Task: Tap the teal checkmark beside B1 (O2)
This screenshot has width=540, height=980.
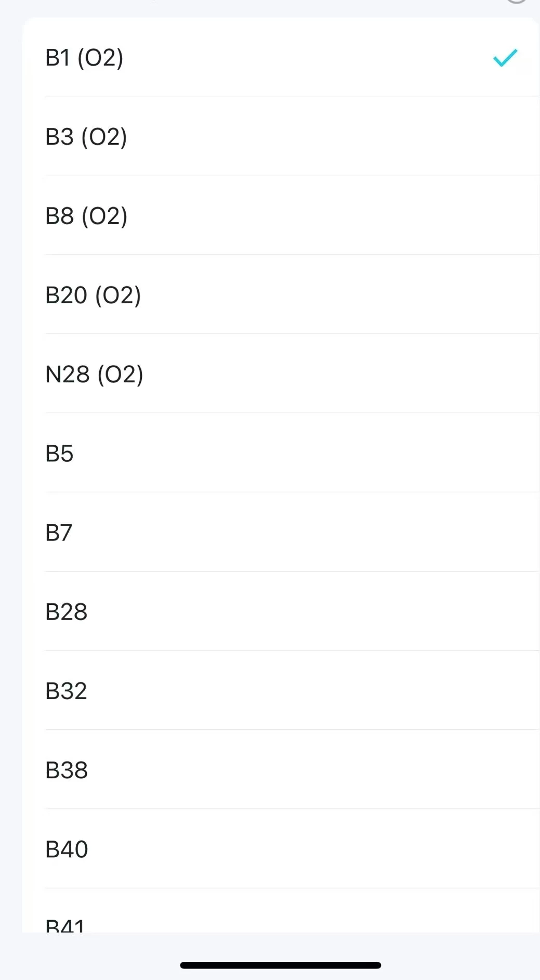Action: click(505, 58)
